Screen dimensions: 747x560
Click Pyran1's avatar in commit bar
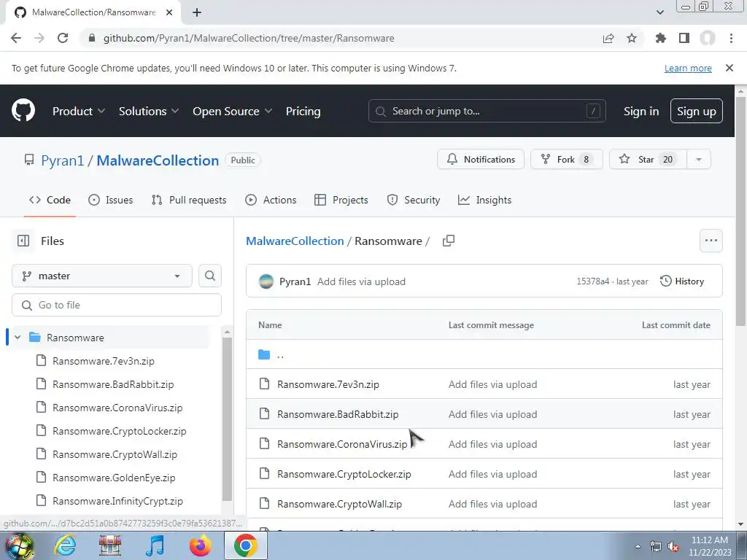click(266, 281)
